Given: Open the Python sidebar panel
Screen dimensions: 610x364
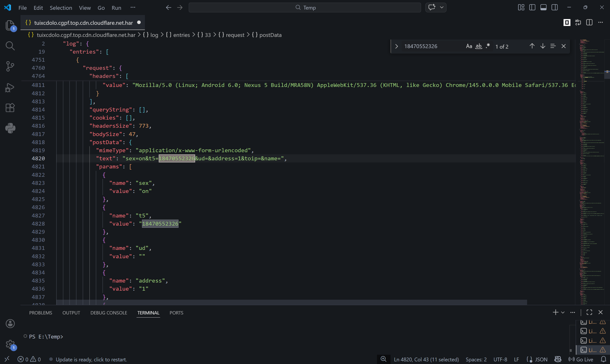Looking at the screenshot, I should (x=10, y=128).
